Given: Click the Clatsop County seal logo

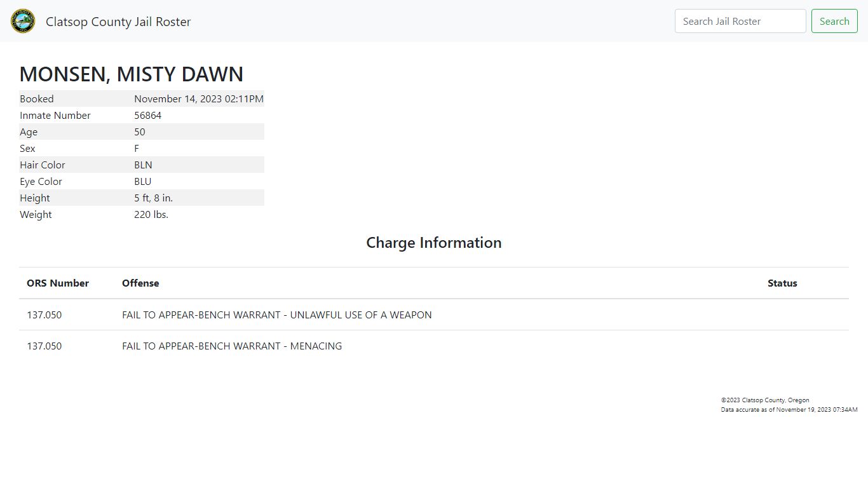Looking at the screenshot, I should point(23,21).
